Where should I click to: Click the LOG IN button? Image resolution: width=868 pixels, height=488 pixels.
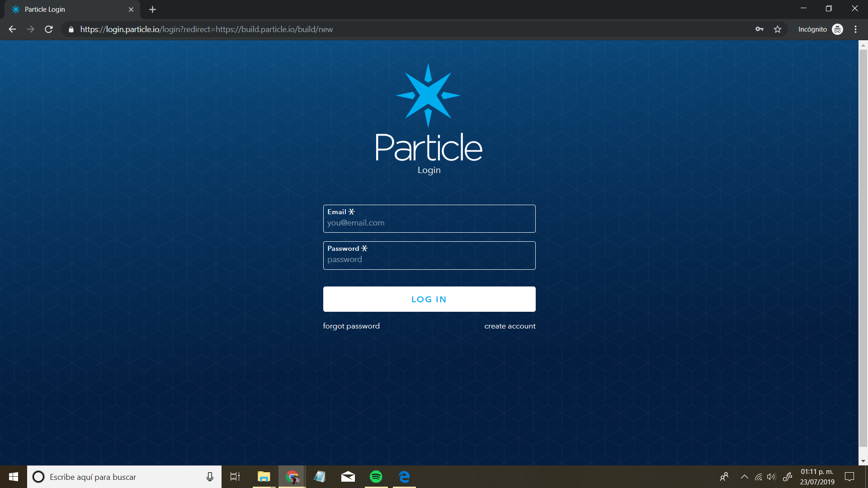point(429,299)
